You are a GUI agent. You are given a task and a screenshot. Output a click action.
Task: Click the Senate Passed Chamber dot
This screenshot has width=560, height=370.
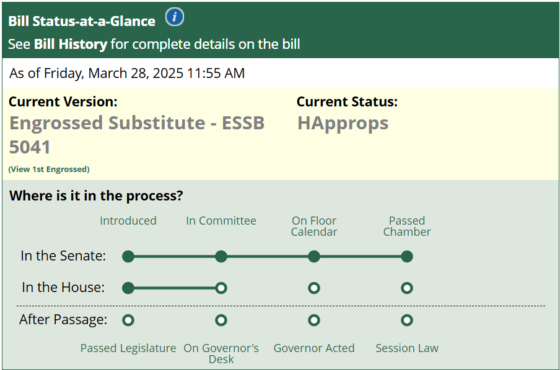(407, 256)
